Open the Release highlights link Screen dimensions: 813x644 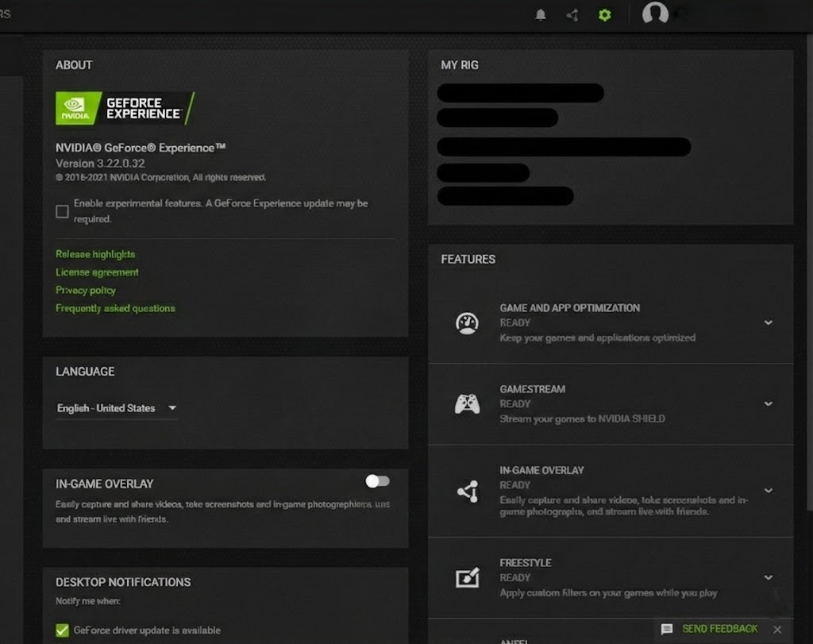95,254
